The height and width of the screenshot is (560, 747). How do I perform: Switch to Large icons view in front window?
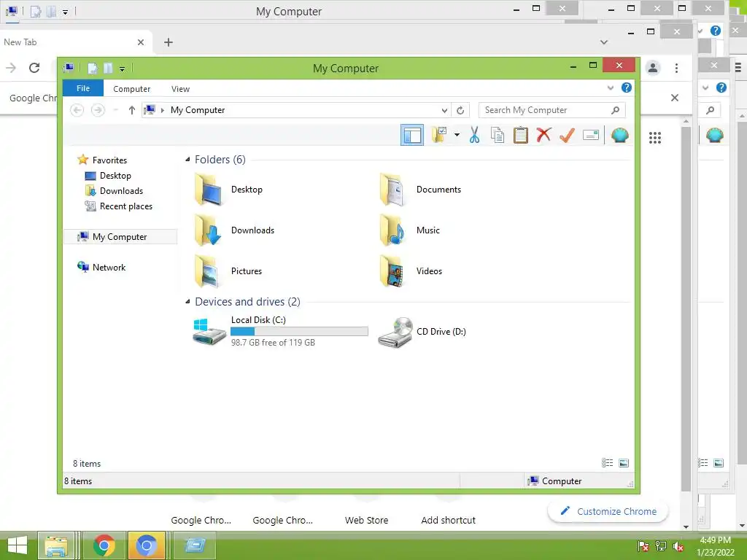pos(624,463)
